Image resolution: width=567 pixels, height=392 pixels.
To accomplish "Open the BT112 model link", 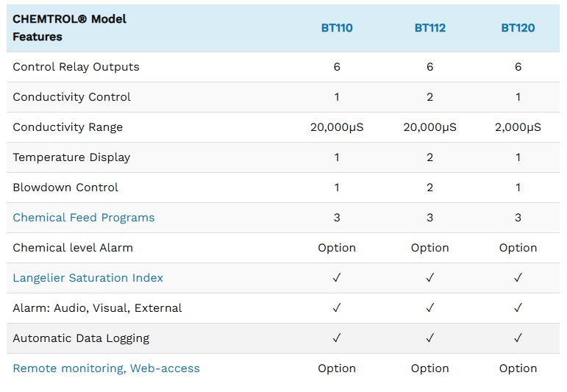I will pyautogui.click(x=429, y=28).
